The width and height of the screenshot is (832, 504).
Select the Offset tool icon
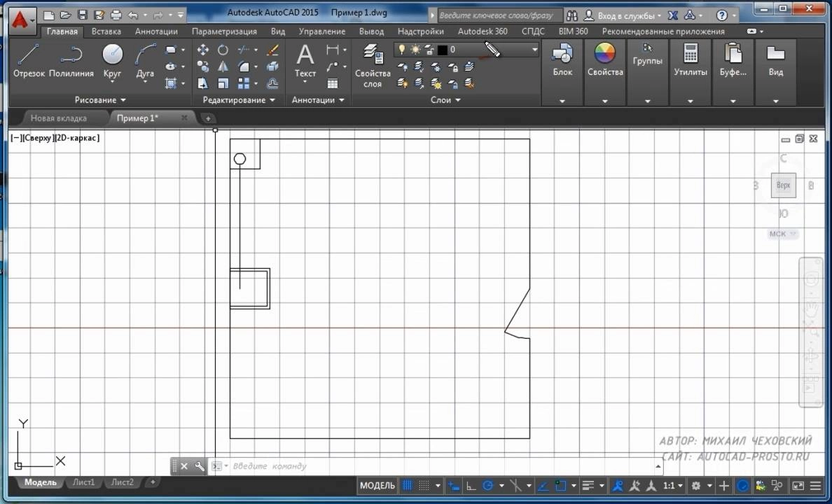click(x=272, y=83)
